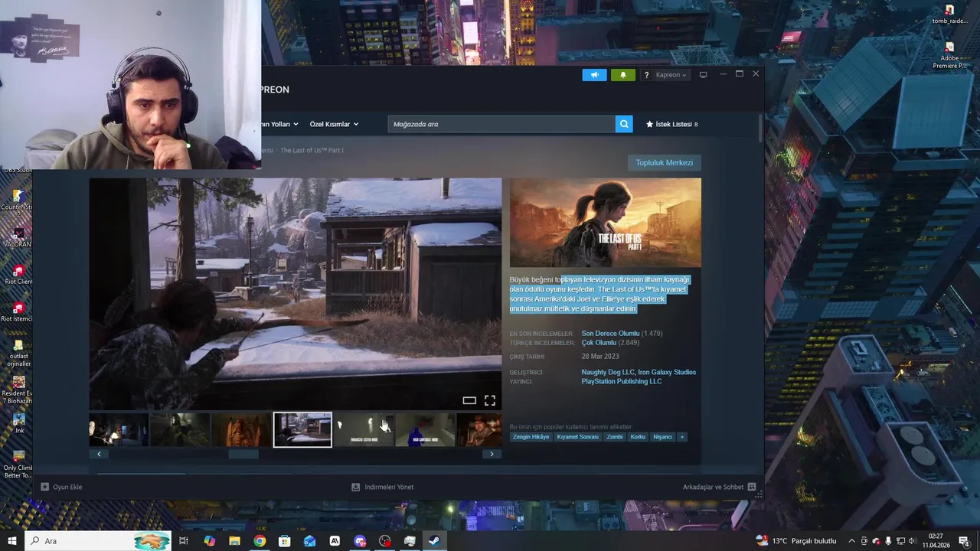980x551 pixels.
Task: Open volume control in system tray
Action: point(911,541)
